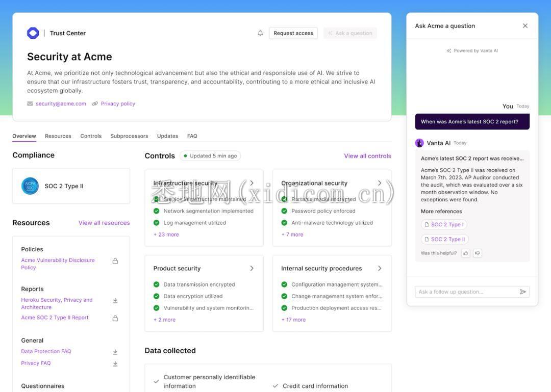Switch to the FAQ tab
551x392 pixels.
192,136
